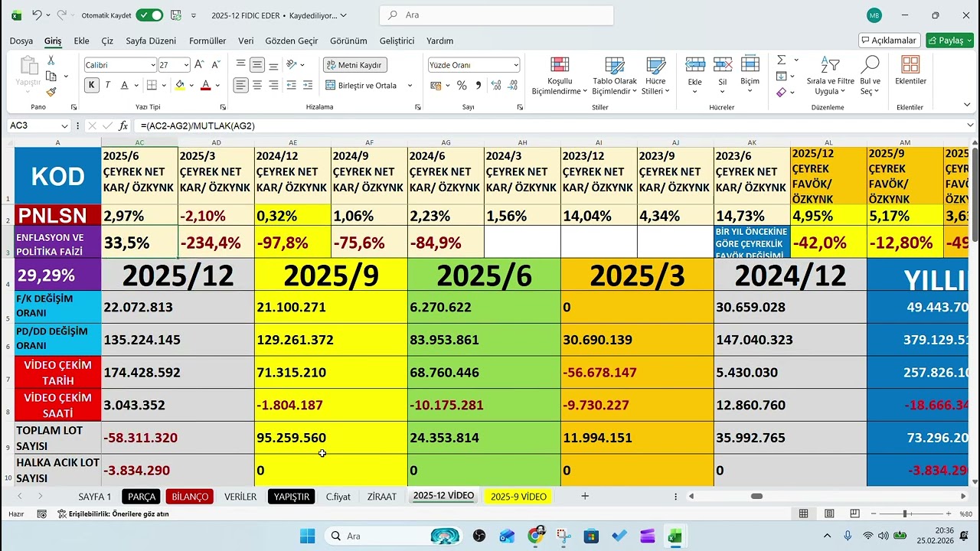Open Sırala ve Filtre Uygula
Viewport: 980px width, 551px height.
830,76
